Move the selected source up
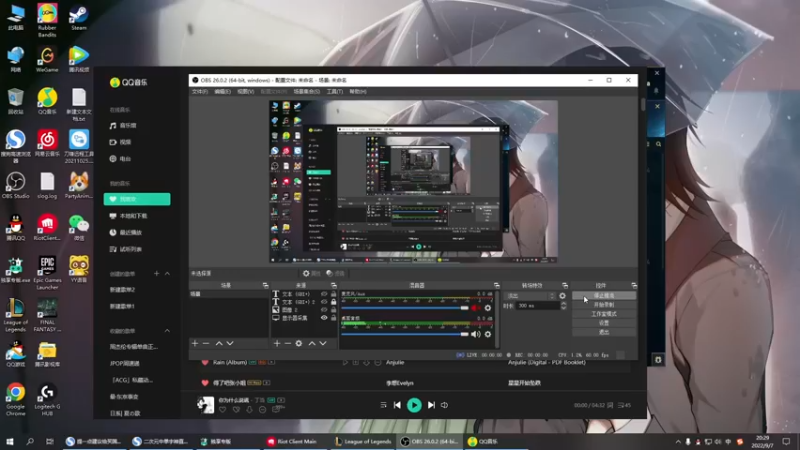800x450 pixels. [x=312, y=343]
